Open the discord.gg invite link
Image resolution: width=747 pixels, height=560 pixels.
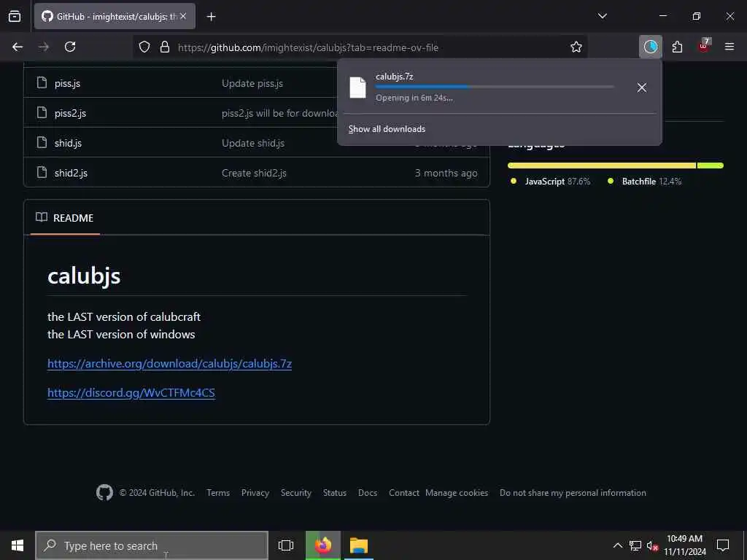(x=131, y=392)
